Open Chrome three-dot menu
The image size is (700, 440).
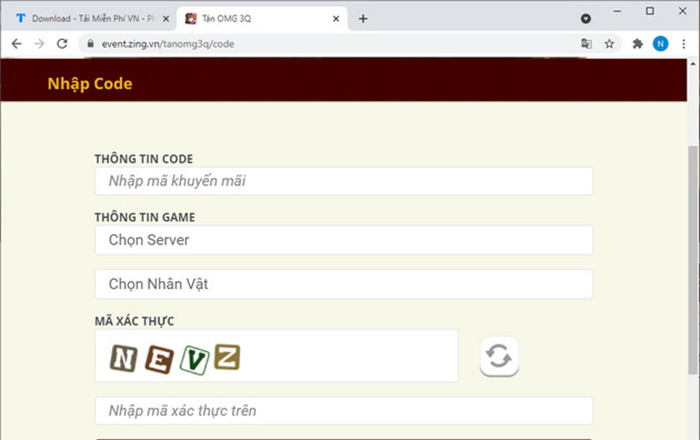(683, 44)
